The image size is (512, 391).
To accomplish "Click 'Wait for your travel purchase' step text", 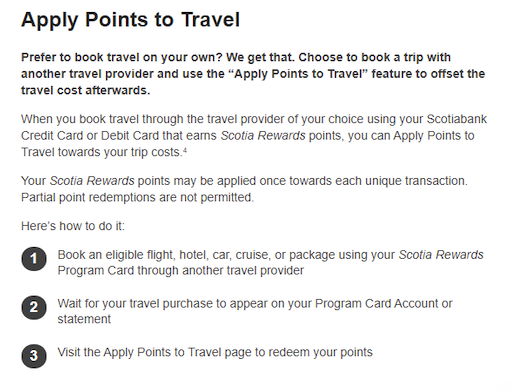I will [255, 311].
